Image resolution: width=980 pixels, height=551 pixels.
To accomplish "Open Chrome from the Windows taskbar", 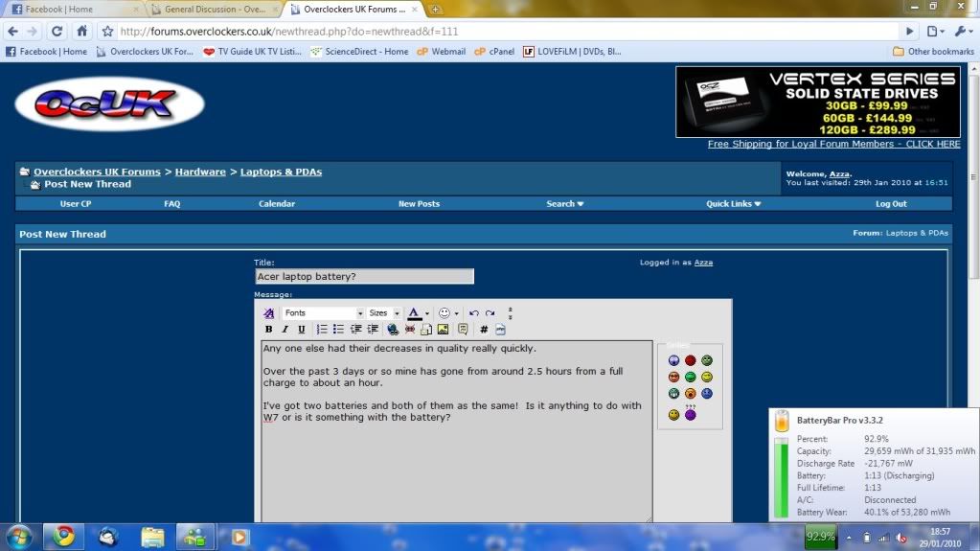I will click(x=64, y=537).
